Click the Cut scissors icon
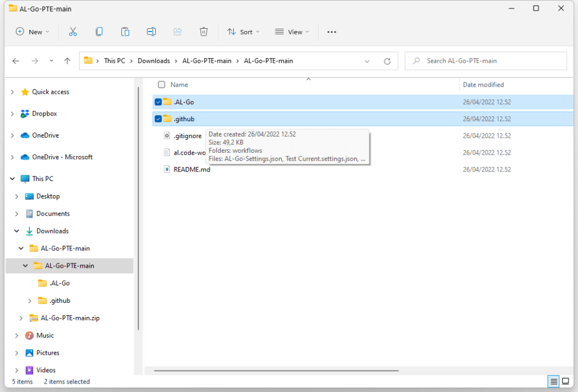578x392 pixels. click(73, 32)
